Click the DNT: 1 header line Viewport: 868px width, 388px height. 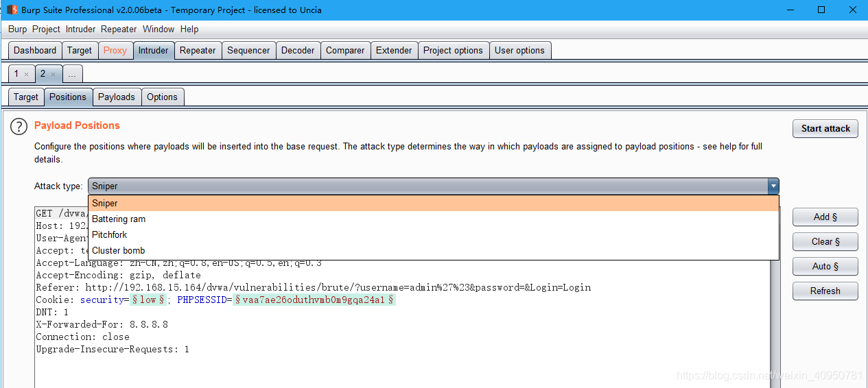(x=52, y=312)
